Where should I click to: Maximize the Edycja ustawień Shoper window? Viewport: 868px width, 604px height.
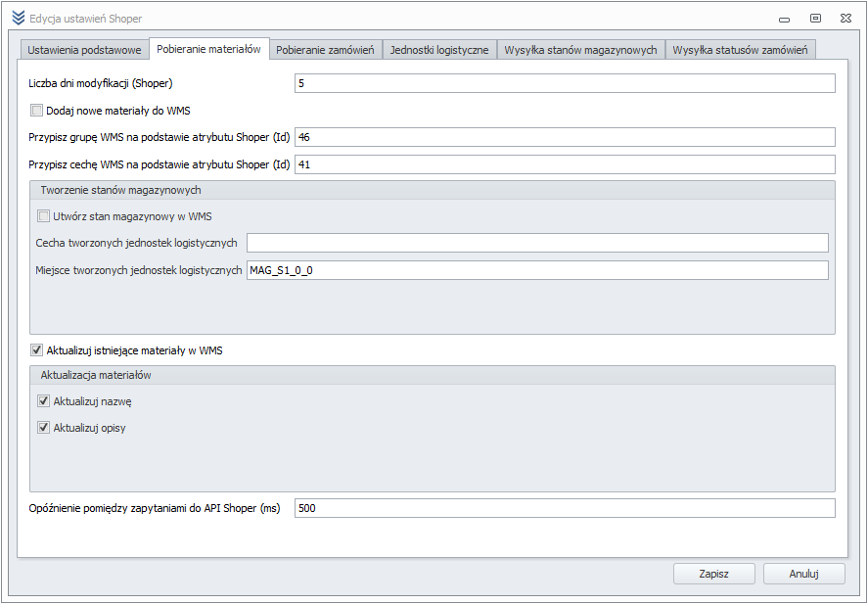(815, 19)
